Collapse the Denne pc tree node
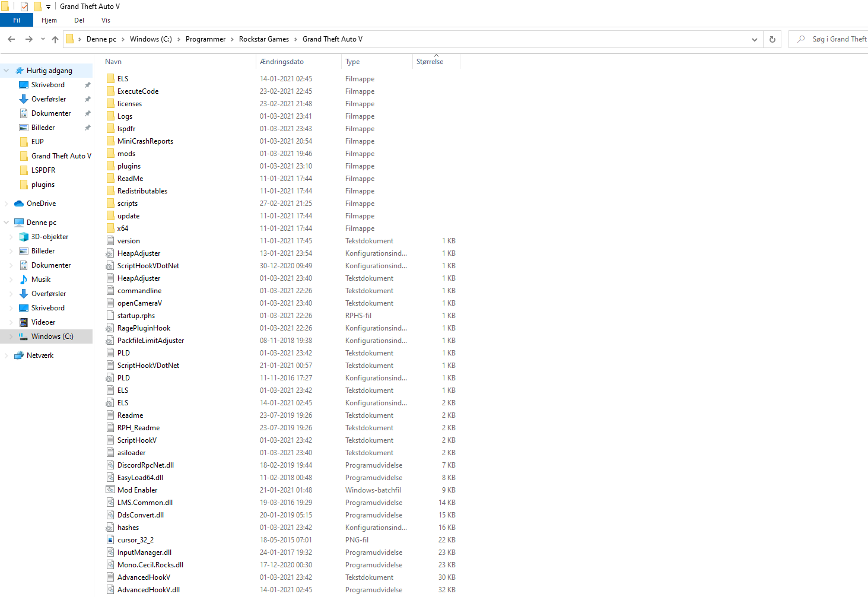Screen dimensions: 868x597 [7, 223]
